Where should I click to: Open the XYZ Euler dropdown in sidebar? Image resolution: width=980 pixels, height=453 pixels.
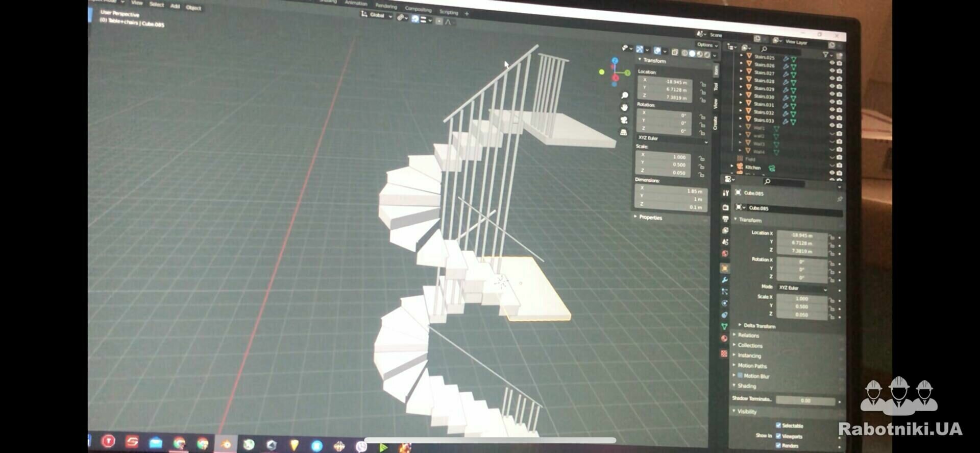click(x=672, y=139)
